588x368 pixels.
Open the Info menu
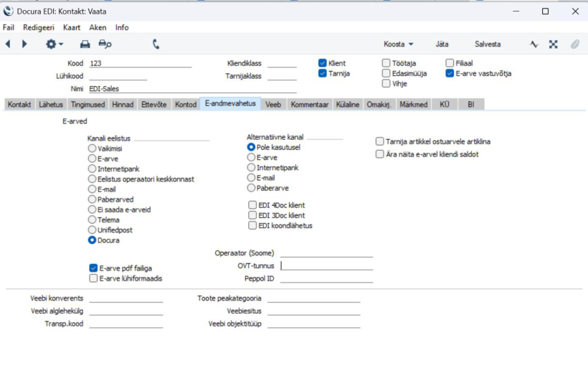[x=122, y=27]
